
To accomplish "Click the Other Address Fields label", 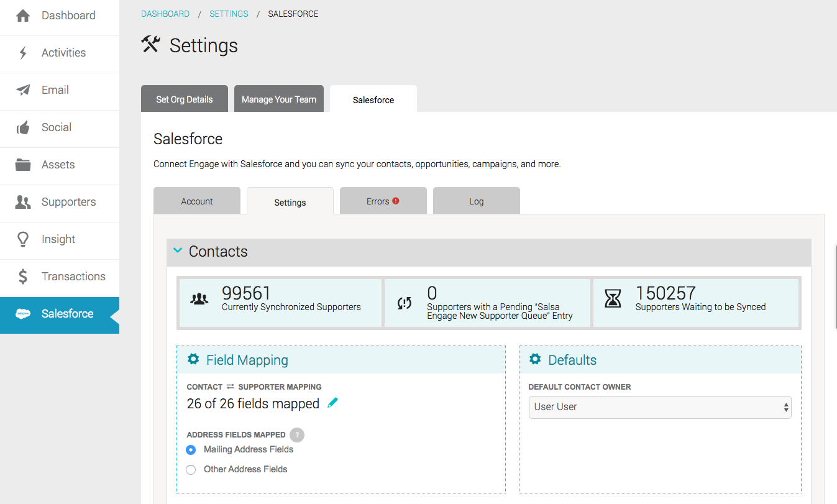I will (x=245, y=469).
